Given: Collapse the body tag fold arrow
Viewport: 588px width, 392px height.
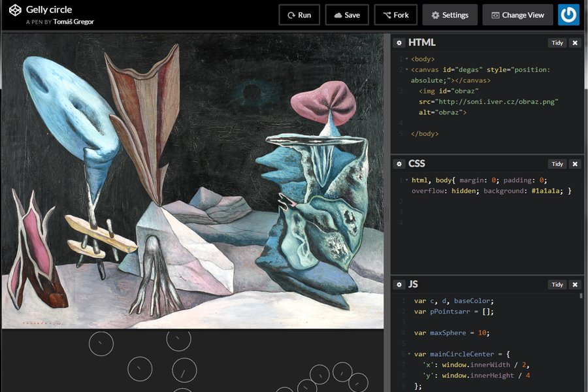Looking at the screenshot, I should pyautogui.click(x=407, y=59).
